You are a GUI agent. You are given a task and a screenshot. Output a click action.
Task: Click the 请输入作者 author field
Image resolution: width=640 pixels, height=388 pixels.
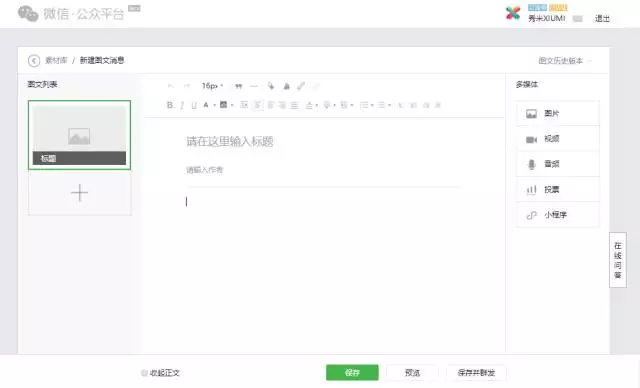click(204, 170)
